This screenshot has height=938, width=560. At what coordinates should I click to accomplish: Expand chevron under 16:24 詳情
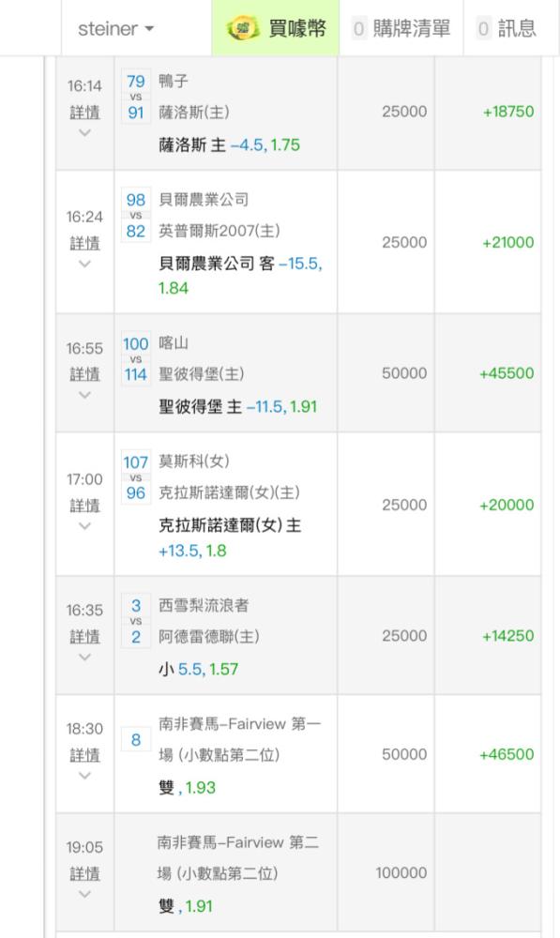click(x=84, y=264)
